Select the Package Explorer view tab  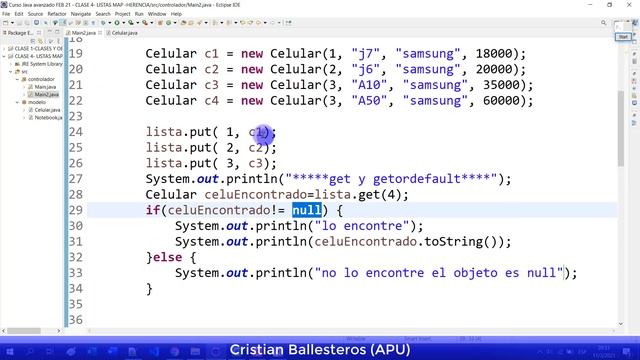(20, 33)
